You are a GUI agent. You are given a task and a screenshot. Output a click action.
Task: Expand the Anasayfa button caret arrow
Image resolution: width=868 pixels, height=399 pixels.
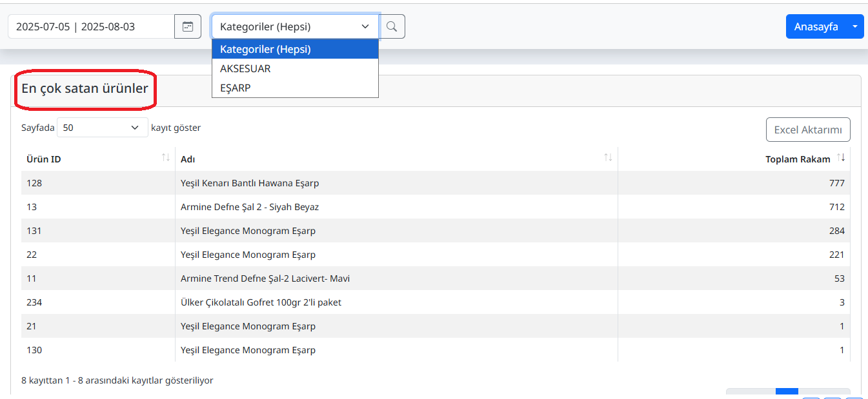coord(855,26)
